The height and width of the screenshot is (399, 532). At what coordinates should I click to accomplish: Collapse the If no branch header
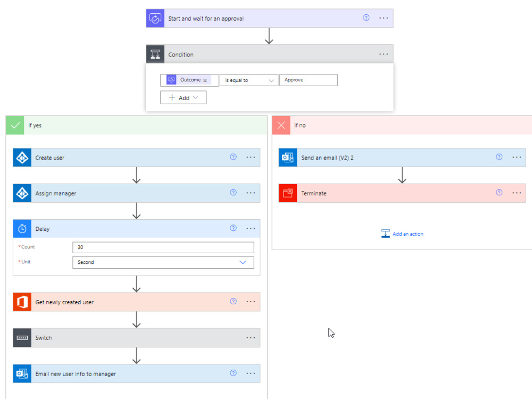pos(402,125)
